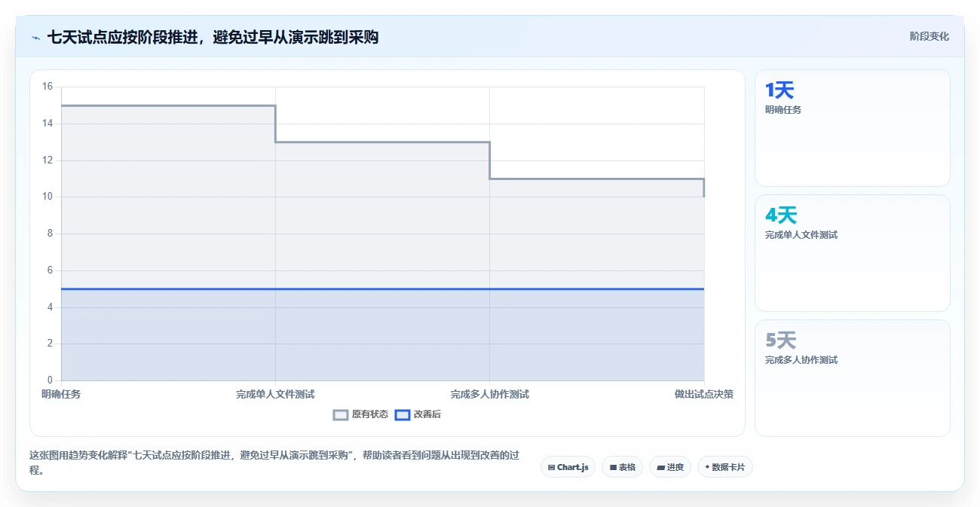Click the 阶段变化 label in header
Screen dimensions: 980x507
pos(929,36)
